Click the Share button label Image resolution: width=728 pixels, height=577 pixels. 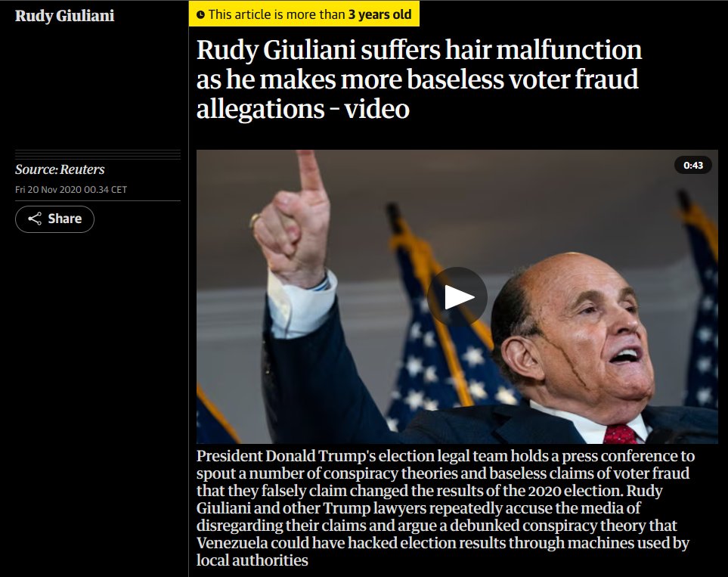click(64, 219)
